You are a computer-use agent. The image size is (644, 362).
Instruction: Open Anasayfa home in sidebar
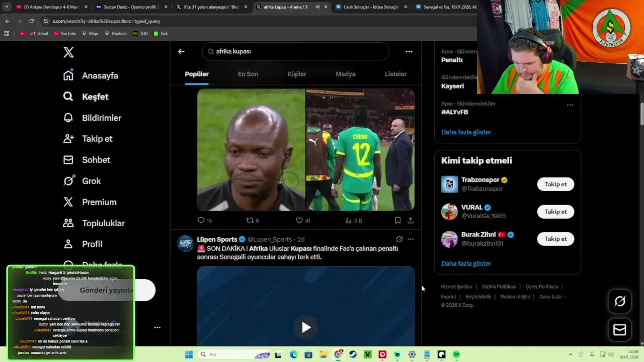(x=91, y=75)
